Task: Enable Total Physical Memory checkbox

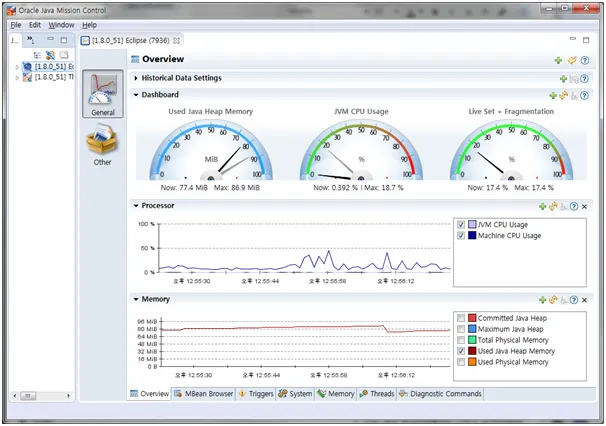Action: [461, 340]
